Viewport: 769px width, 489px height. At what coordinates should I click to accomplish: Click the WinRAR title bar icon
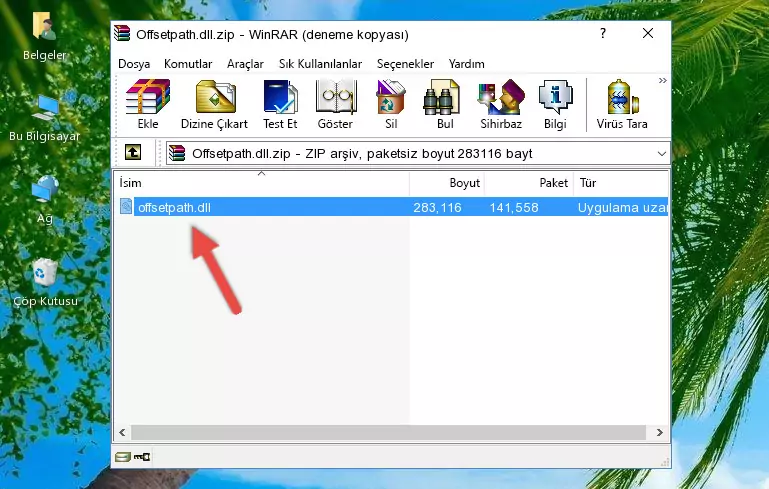click(x=122, y=34)
